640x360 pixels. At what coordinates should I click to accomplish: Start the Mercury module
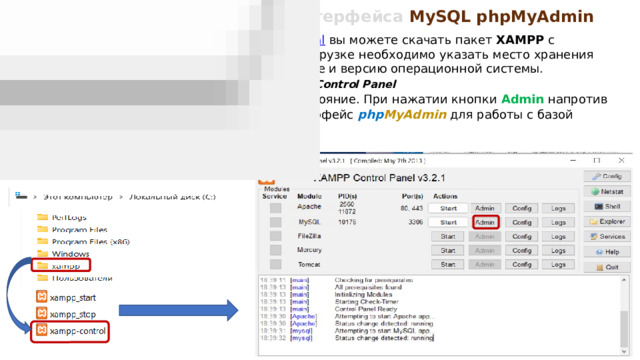448,251
